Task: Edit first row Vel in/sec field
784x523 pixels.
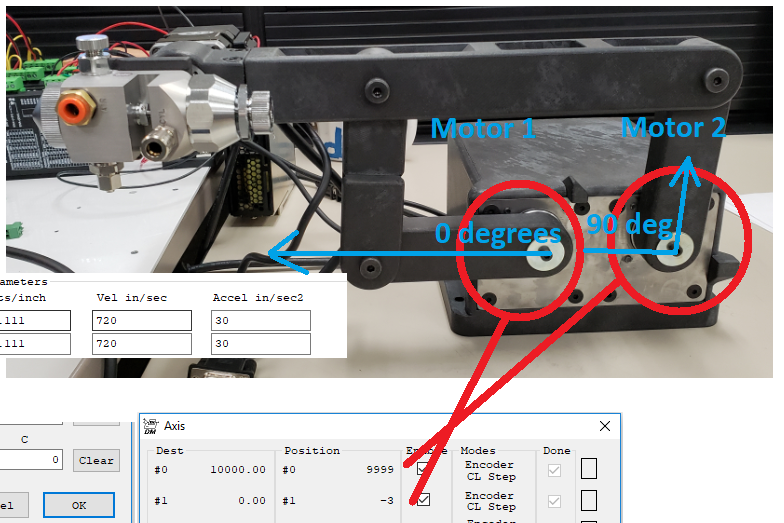Action: tap(141, 320)
